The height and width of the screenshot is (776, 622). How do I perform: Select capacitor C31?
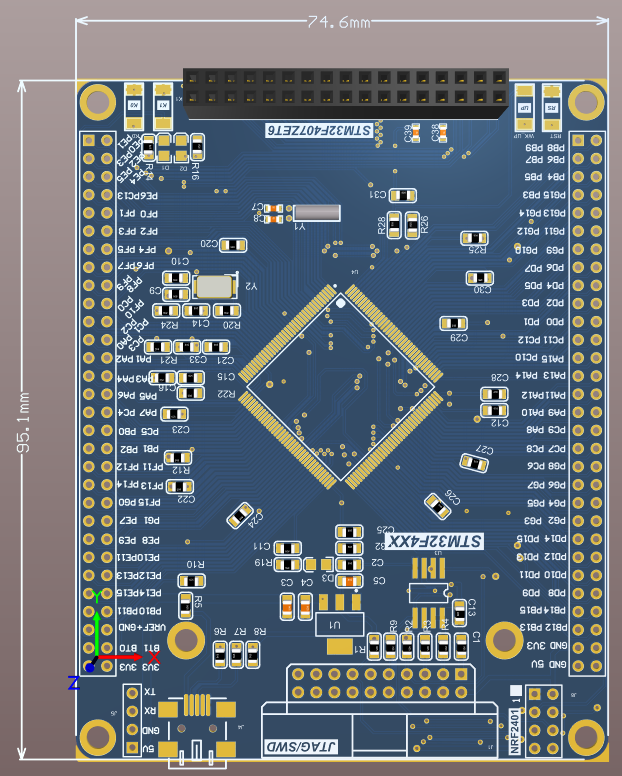pyautogui.click(x=403, y=195)
